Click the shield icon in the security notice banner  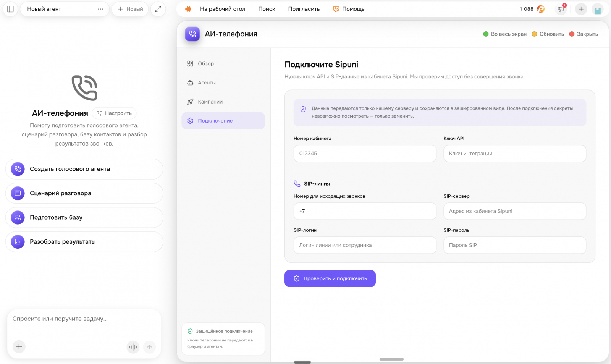[x=303, y=109]
